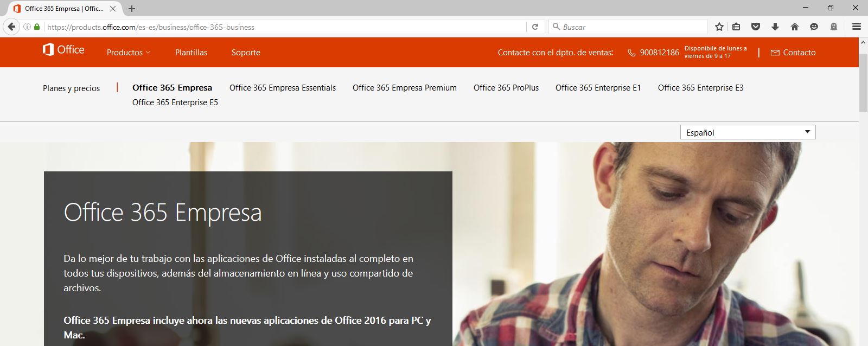The height and width of the screenshot is (346, 868).
Task: Open Office 365 Enterprise E3 link
Action: (x=701, y=87)
